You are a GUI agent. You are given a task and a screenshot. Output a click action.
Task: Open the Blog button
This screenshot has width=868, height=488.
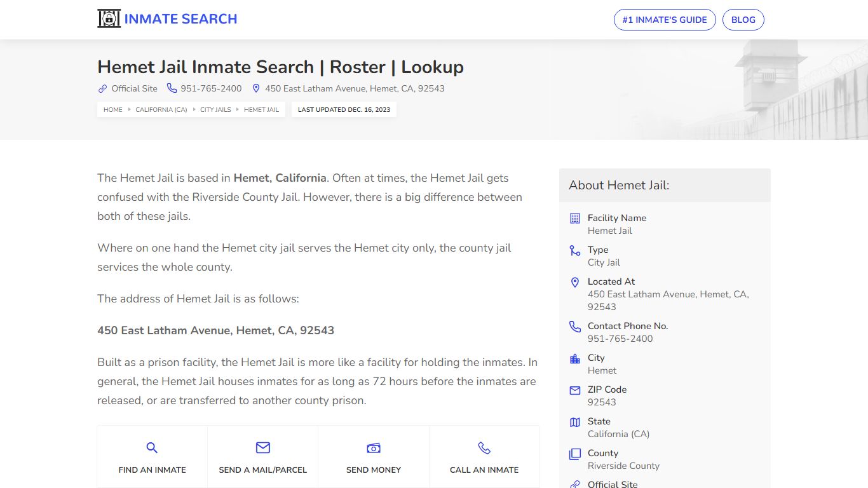[743, 20]
